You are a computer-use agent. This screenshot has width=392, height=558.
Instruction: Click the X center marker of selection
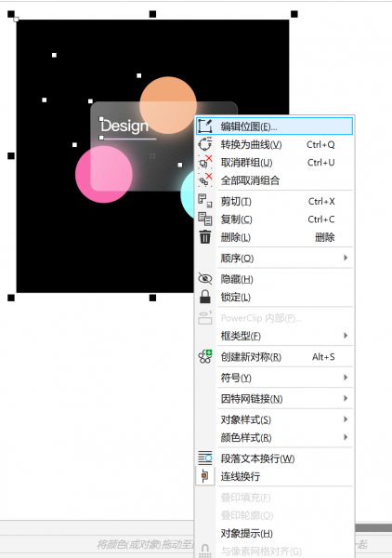[x=152, y=156]
